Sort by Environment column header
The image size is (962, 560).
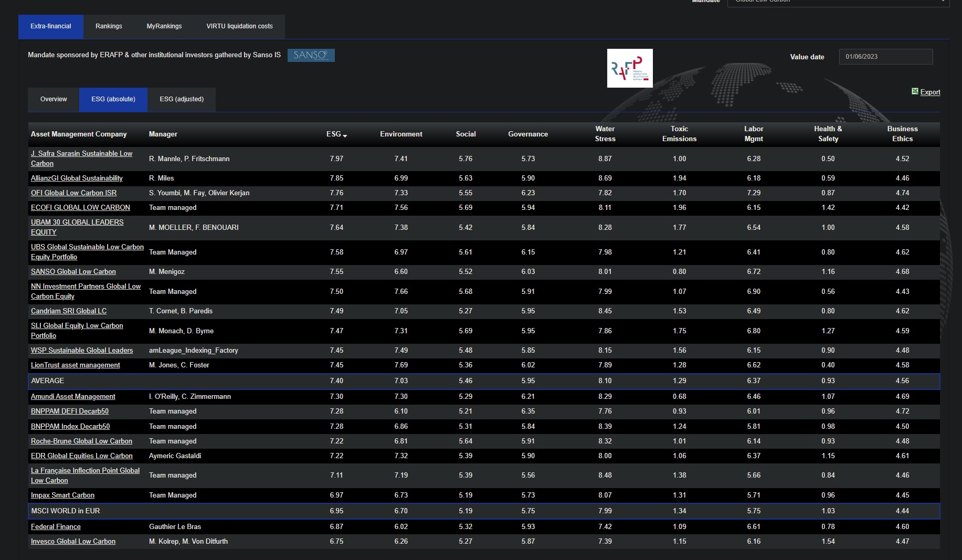point(401,134)
